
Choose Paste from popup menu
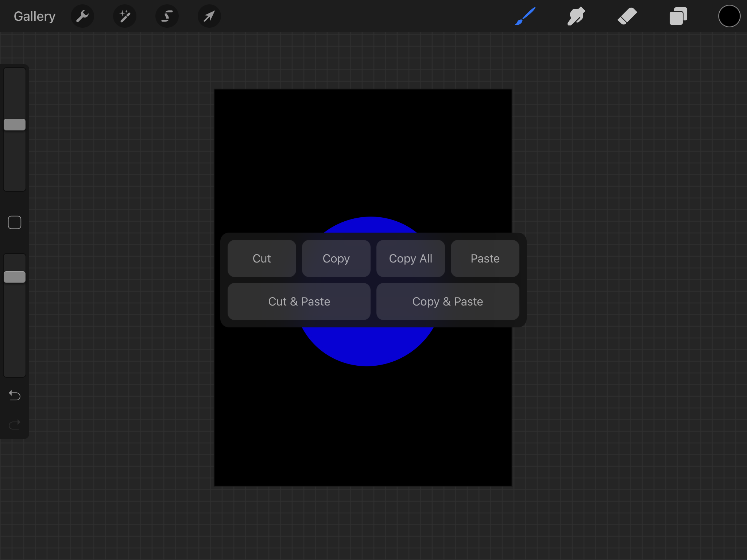pos(485,258)
